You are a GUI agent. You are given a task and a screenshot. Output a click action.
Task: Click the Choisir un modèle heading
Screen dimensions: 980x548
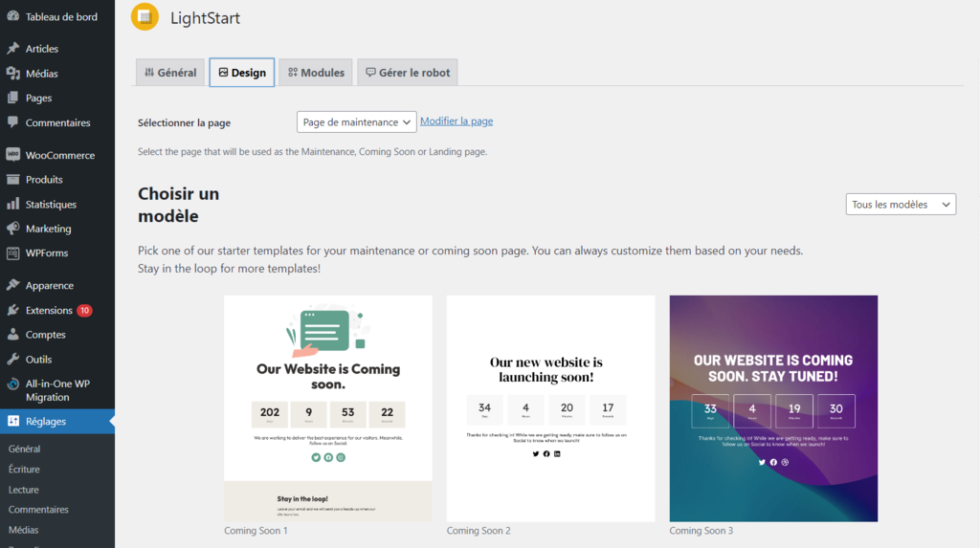tap(179, 205)
